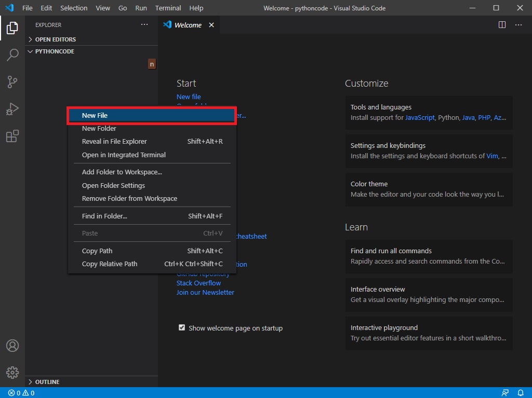Click the errors and warnings status indicator
This screenshot has height=398, width=532.
(21, 393)
